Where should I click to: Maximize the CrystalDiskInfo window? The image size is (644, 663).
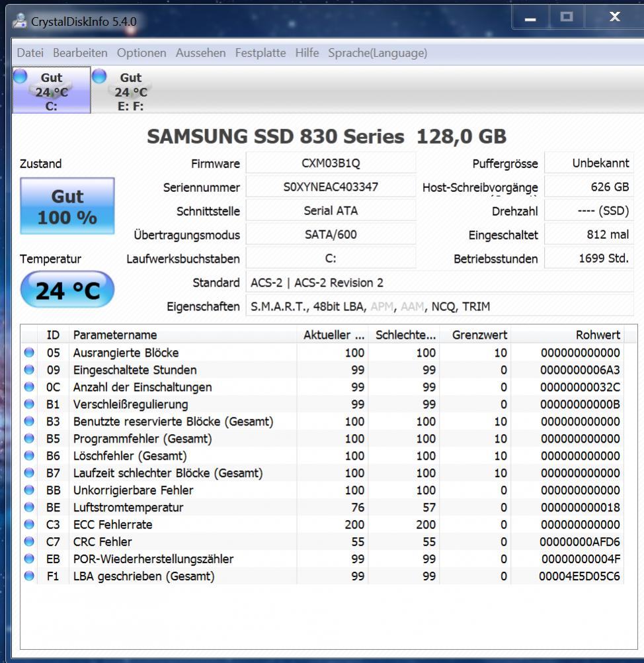tap(566, 17)
